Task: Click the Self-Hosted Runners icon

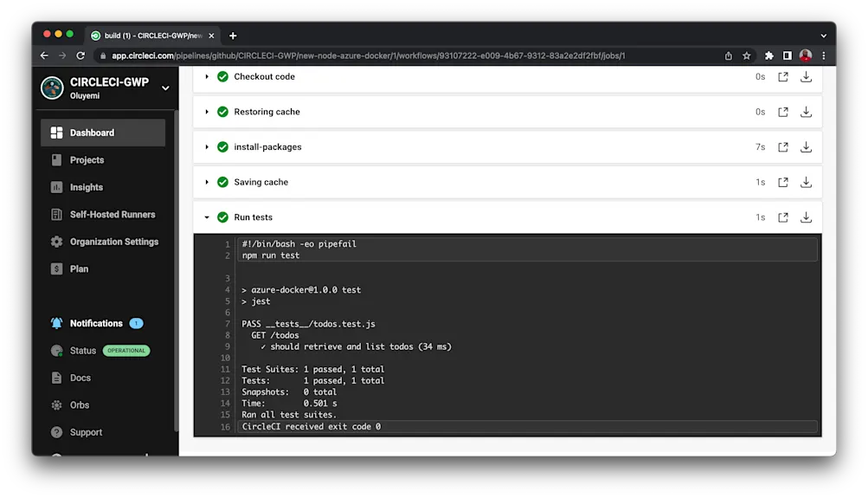Action: tap(56, 215)
